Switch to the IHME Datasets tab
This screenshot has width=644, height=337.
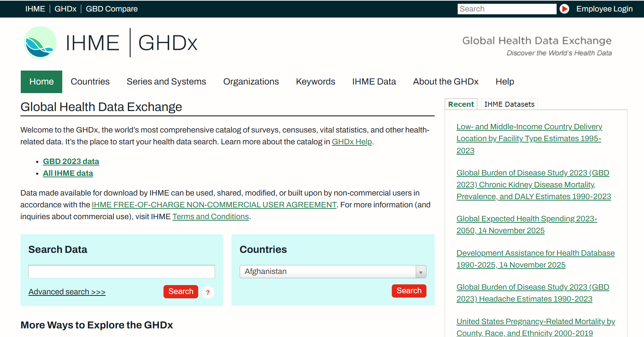509,104
